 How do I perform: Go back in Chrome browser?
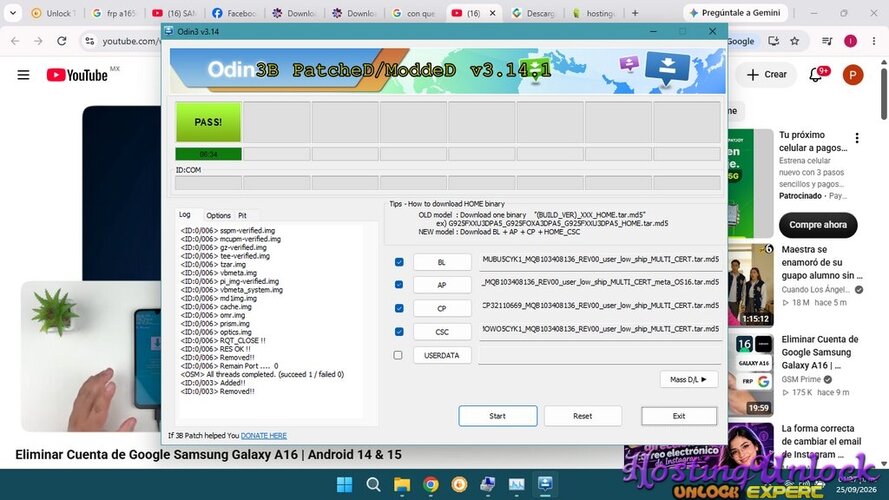click(15, 41)
